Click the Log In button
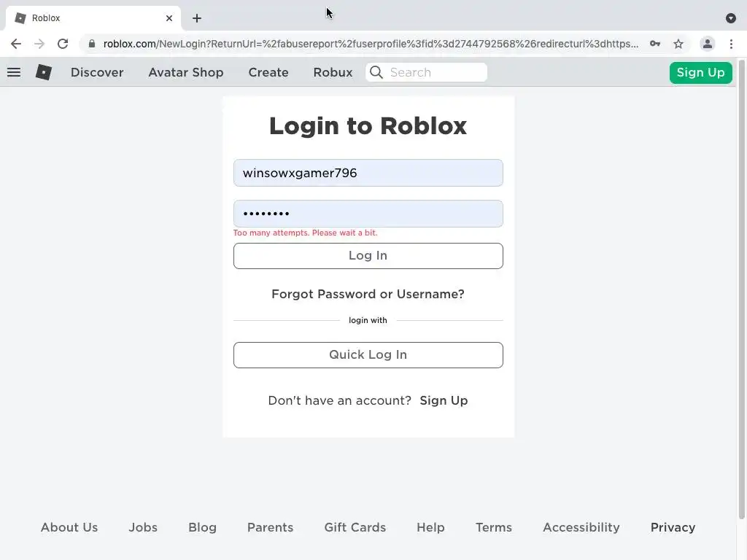Screen dimensions: 747x560 [368, 256]
